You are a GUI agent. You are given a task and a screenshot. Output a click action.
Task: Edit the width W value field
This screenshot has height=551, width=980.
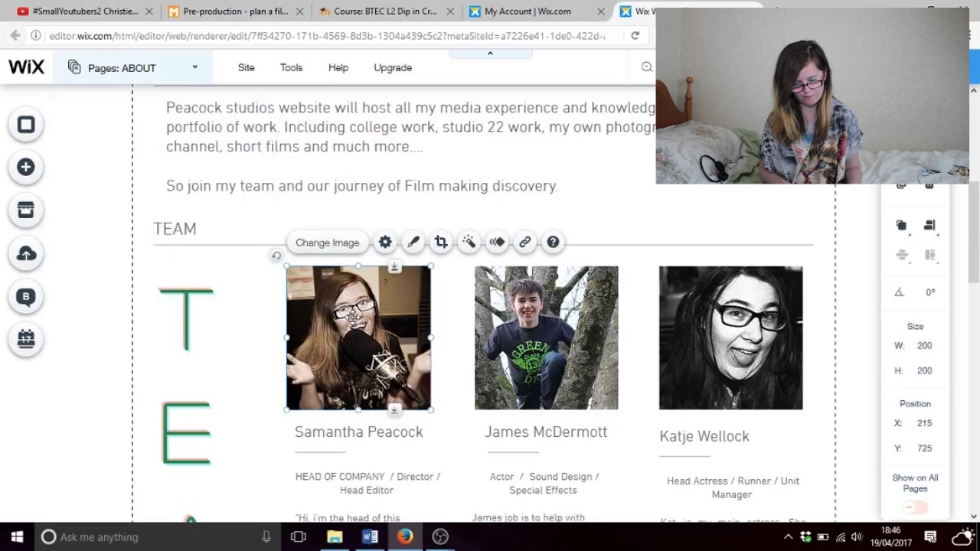coord(925,345)
